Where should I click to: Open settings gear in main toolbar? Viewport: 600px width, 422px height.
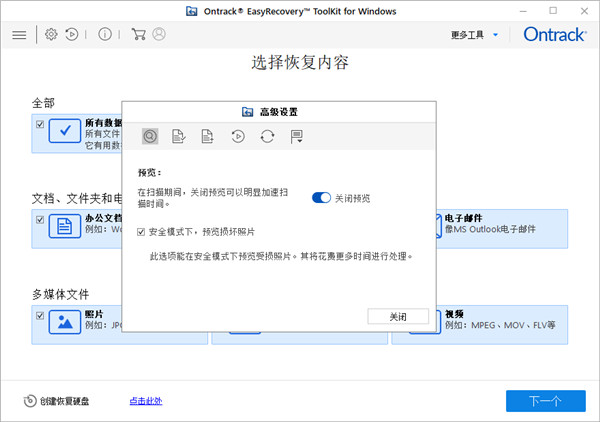pos(51,34)
